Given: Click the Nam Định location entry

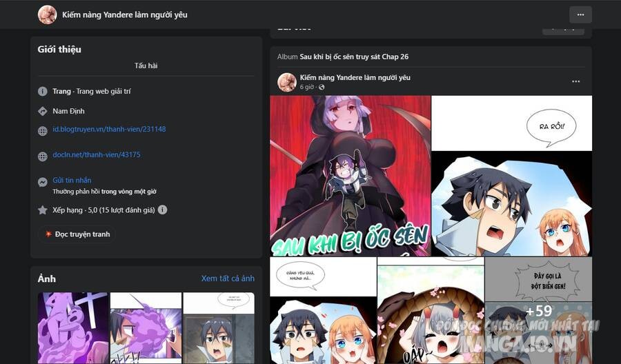Looking at the screenshot, I should click(x=68, y=111).
